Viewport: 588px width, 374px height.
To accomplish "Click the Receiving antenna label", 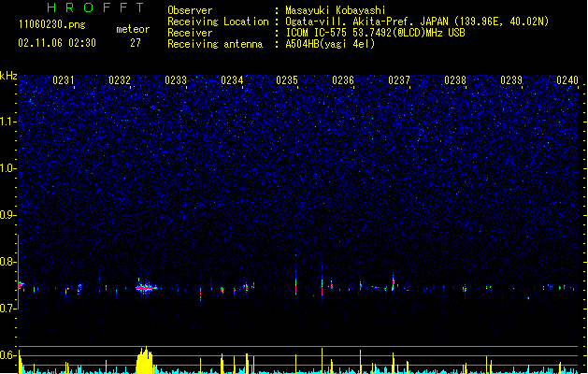I will (215, 44).
